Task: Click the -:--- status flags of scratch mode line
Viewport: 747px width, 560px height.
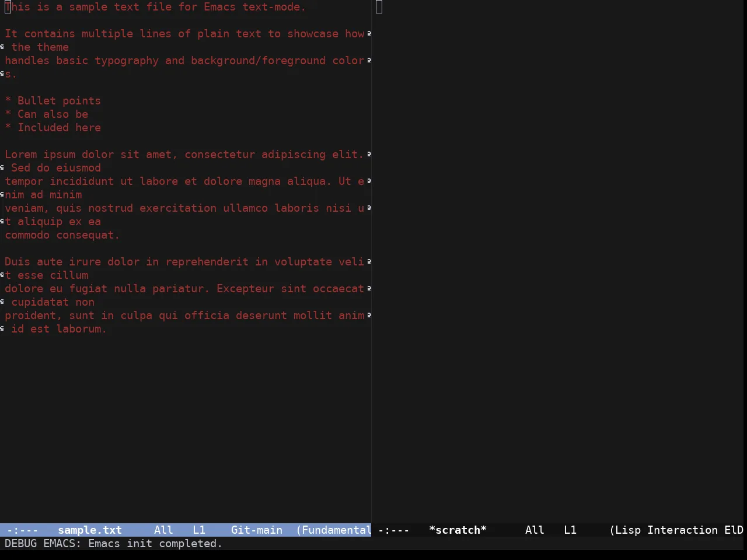Action: [x=394, y=530]
